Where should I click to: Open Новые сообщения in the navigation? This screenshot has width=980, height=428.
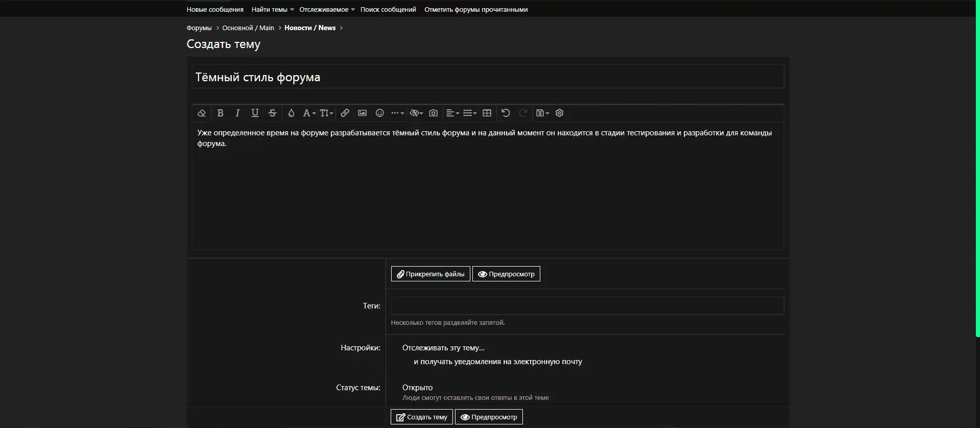215,9
